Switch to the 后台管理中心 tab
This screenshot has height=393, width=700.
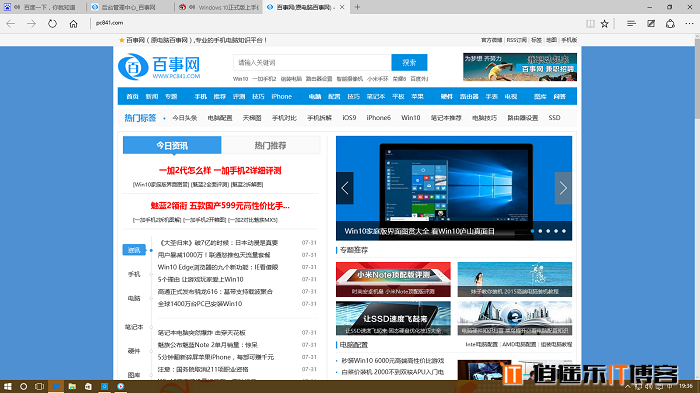point(130,7)
